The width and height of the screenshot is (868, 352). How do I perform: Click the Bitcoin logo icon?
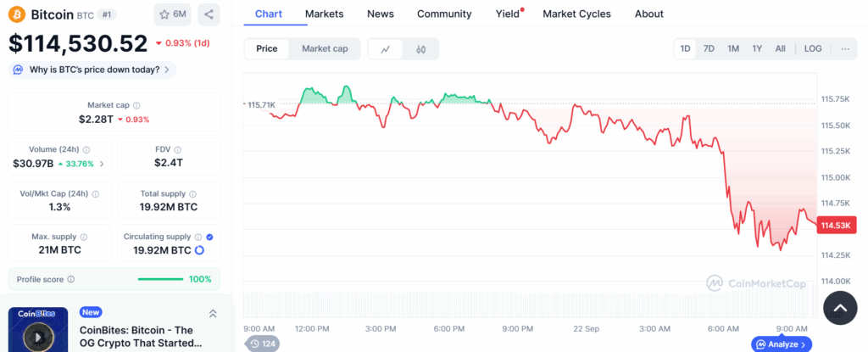click(17, 14)
